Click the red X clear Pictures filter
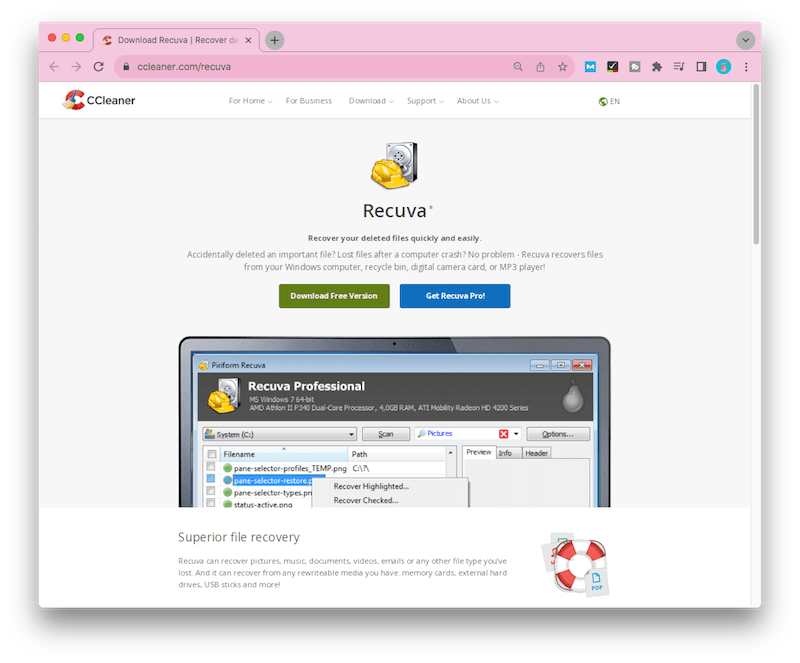 [504, 434]
